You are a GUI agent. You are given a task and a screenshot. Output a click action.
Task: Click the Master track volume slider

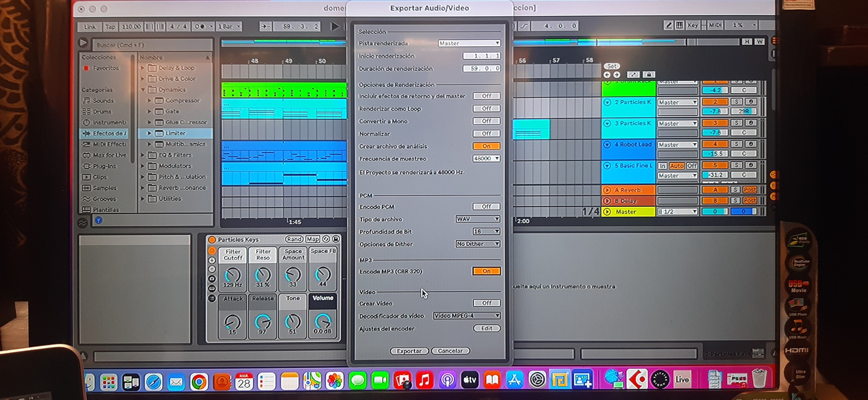pos(715,211)
